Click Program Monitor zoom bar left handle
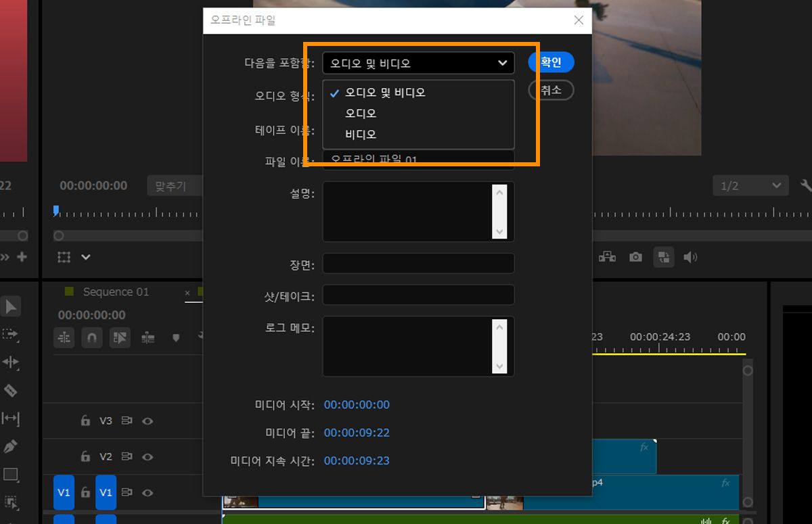The width and height of the screenshot is (812, 524). pyautogui.click(x=59, y=236)
